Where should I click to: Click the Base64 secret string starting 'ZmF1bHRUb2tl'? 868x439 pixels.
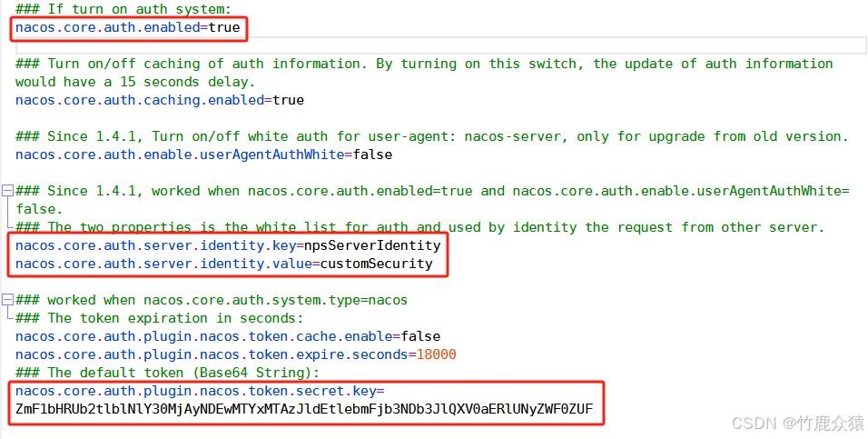[304, 410]
